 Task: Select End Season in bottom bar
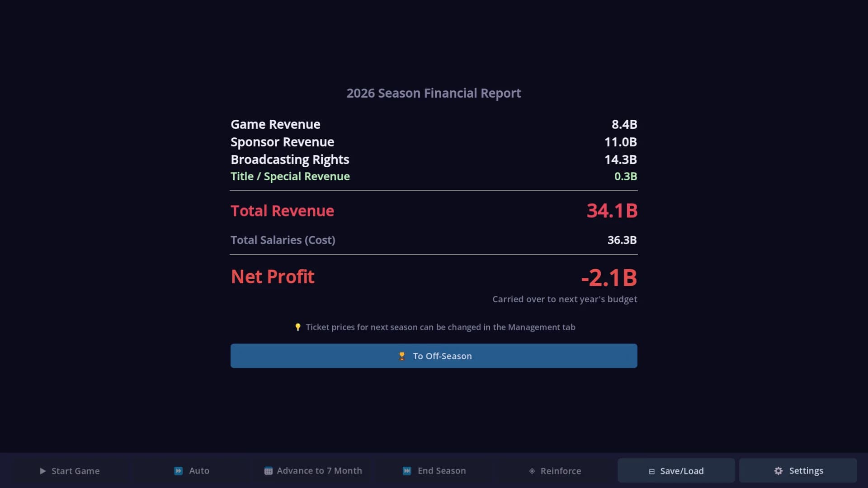pos(434,470)
